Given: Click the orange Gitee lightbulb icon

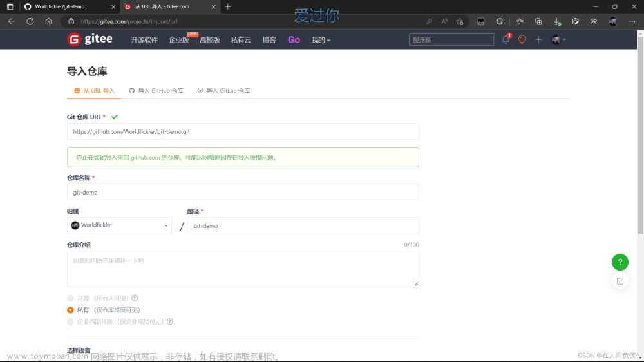Looking at the screenshot, I should pos(522,39).
